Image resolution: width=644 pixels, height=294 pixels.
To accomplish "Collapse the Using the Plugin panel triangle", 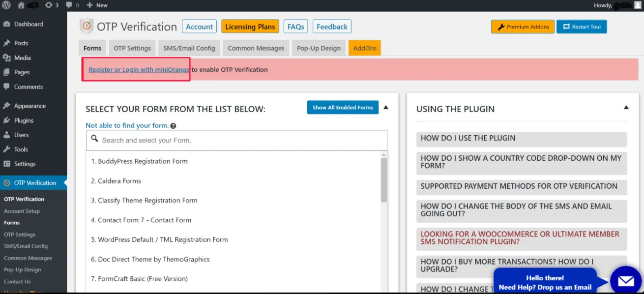I will tap(626, 107).
